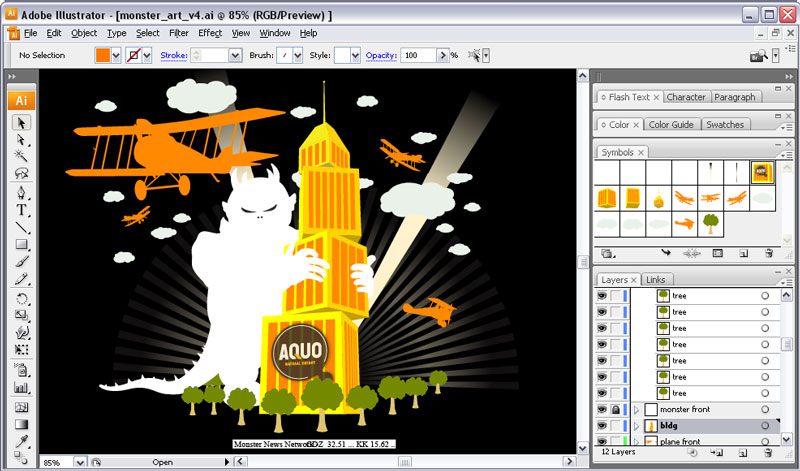800x471 pixels.
Task: Hide the monster front layer
Action: click(602, 409)
